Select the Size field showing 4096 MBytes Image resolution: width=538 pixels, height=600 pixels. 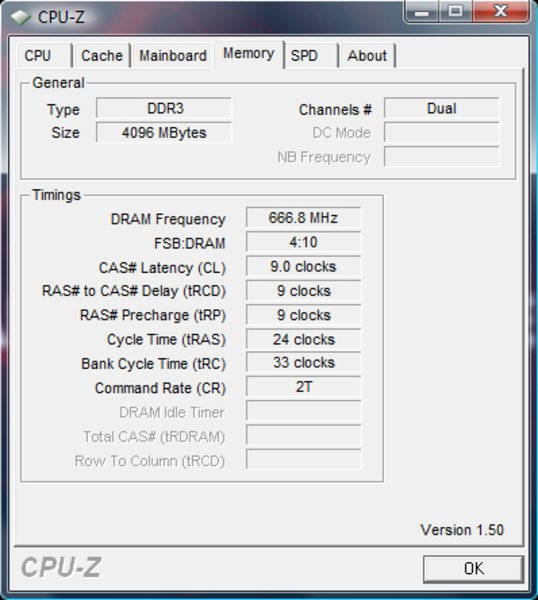point(164,132)
